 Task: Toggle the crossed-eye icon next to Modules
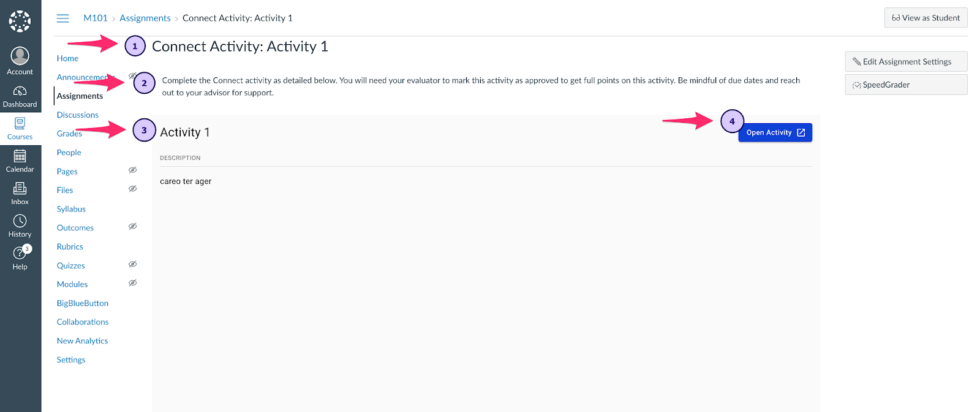[x=132, y=283]
